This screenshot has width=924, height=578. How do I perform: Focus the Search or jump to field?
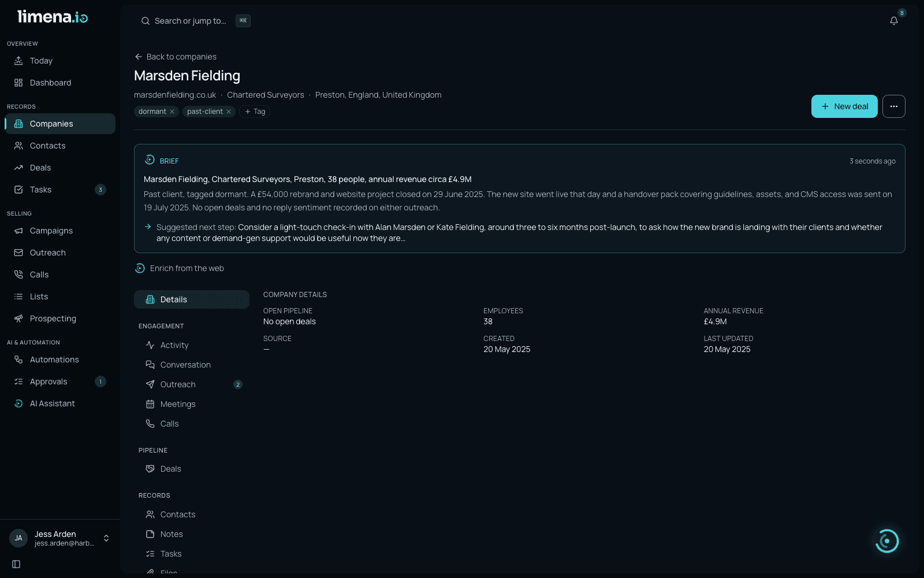click(x=195, y=21)
